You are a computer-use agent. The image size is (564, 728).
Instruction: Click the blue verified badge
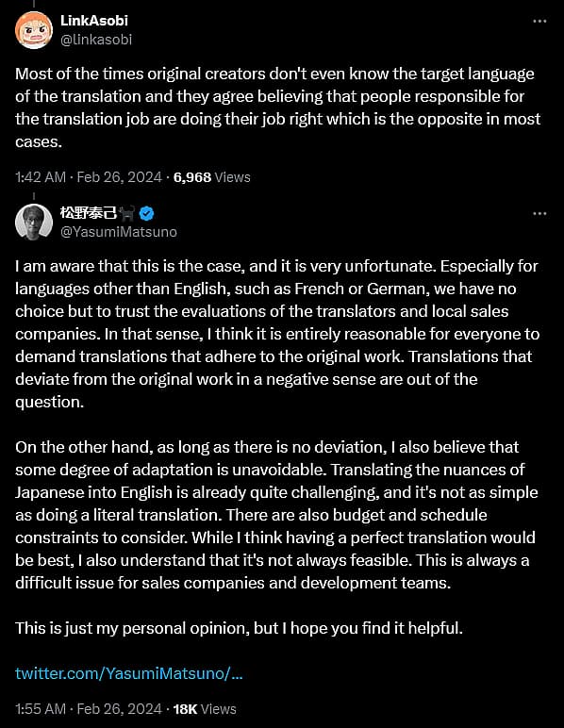click(146, 213)
